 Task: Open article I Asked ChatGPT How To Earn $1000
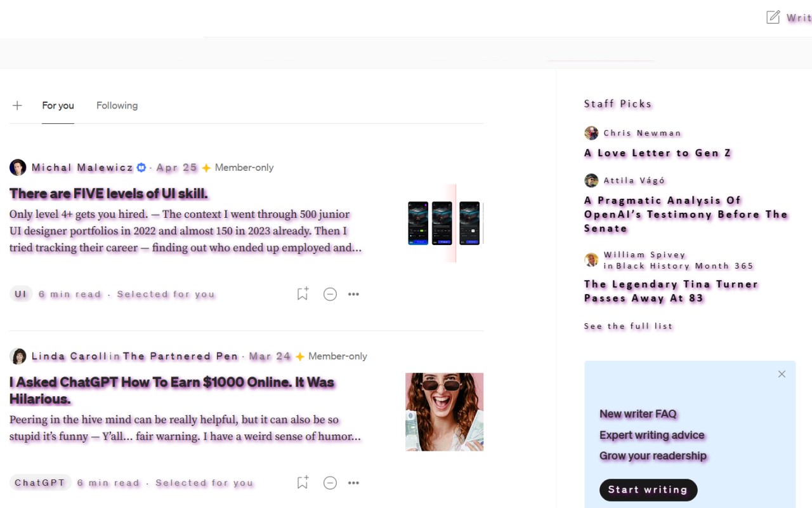tap(172, 391)
